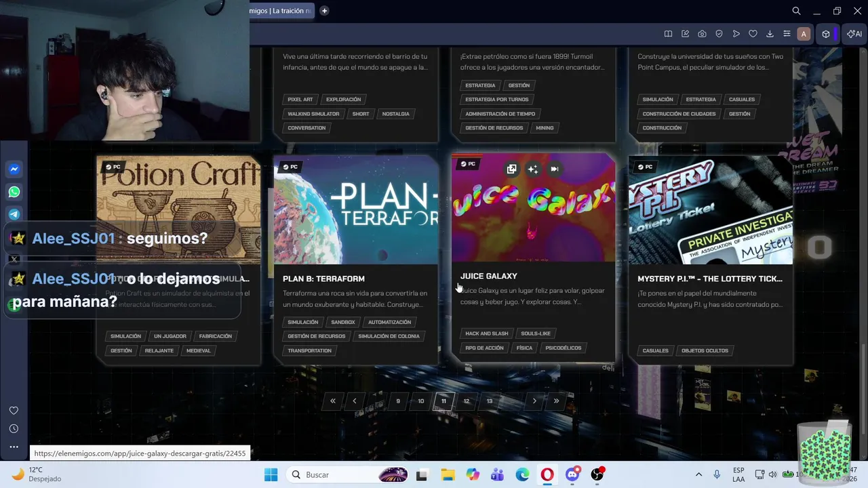The width and height of the screenshot is (868, 488).
Task: Select the RELAJANTE tag
Action: tap(159, 351)
